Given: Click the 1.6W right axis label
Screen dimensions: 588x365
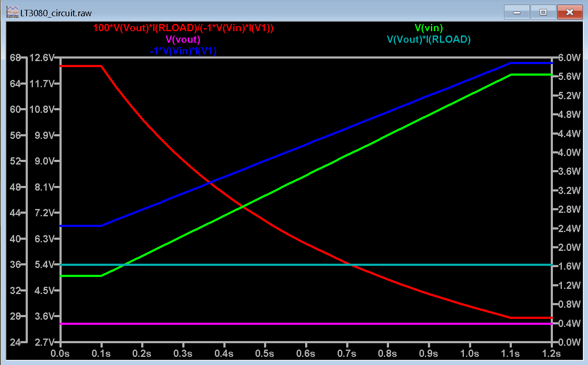Looking at the screenshot, I should (570, 266).
